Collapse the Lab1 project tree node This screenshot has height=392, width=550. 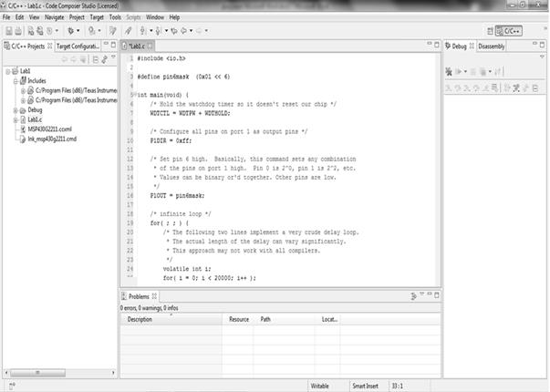point(7,71)
